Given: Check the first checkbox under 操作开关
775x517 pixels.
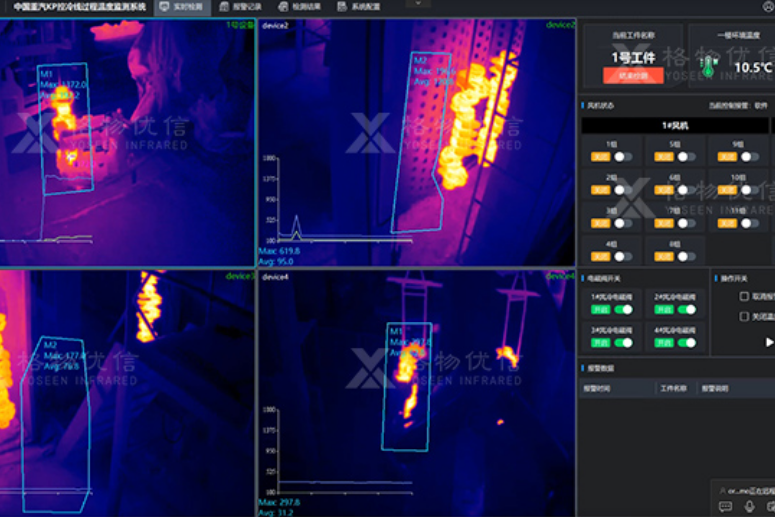Looking at the screenshot, I should tap(744, 297).
